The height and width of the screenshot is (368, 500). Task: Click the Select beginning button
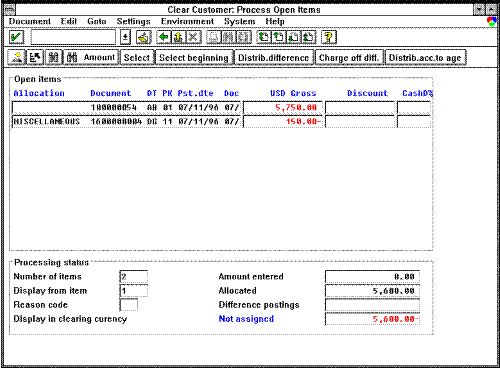point(194,57)
